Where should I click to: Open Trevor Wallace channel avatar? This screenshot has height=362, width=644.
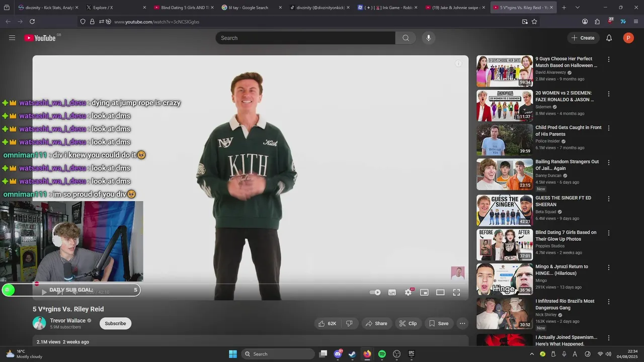coord(39,323)
